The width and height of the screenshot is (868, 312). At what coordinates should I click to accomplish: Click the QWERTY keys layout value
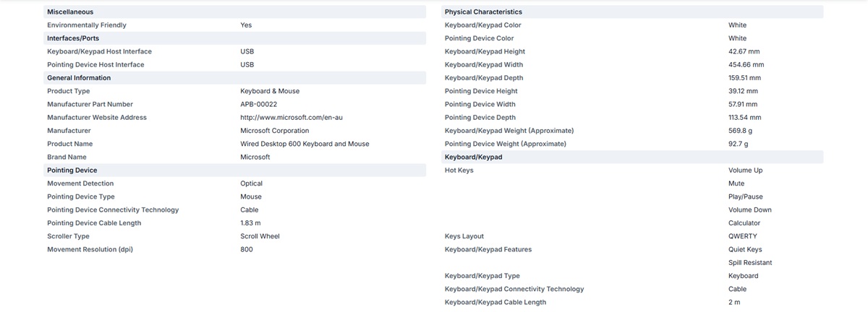pyautogui.click(x=743, y=236)
